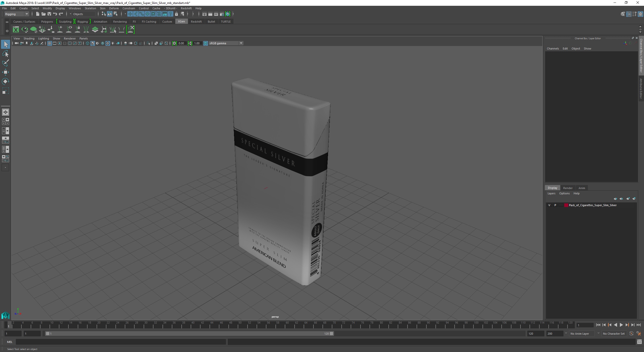Open the No Character Set dropdown
644x352 pixels.
614,334
